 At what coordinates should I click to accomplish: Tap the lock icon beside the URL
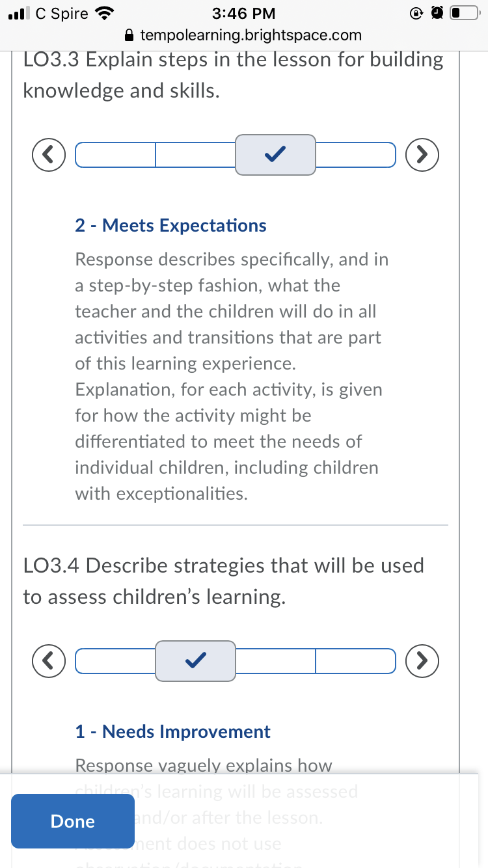pos(130,35)
